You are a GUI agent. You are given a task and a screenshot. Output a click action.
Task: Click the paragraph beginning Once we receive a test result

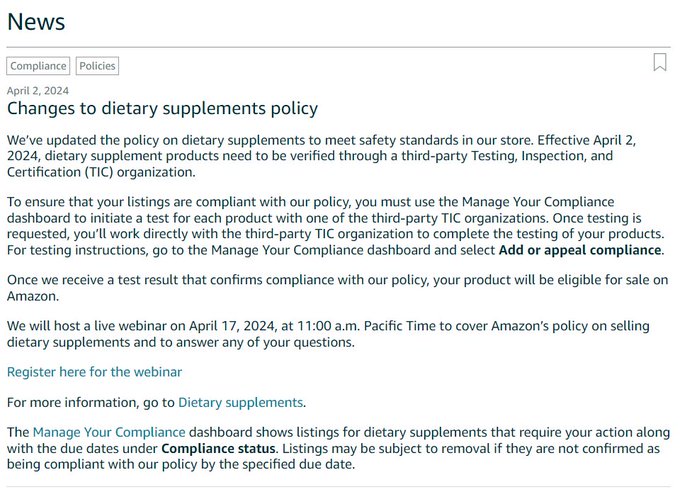(x=337, y=288)
